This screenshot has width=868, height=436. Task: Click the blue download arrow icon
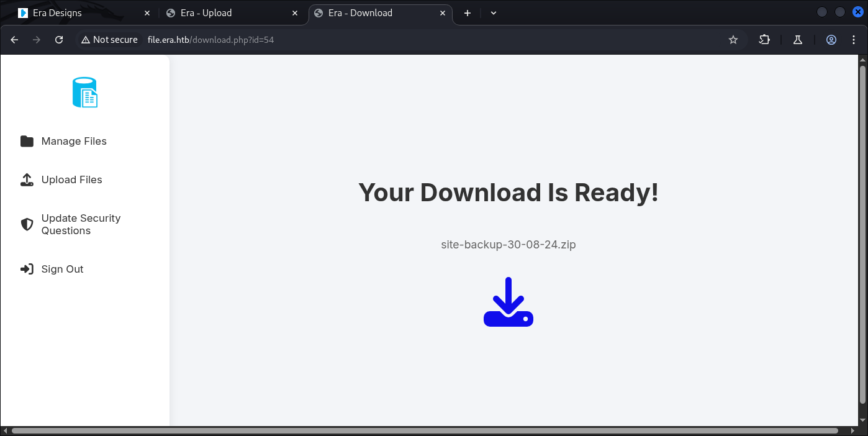click(x=508, y=302)
